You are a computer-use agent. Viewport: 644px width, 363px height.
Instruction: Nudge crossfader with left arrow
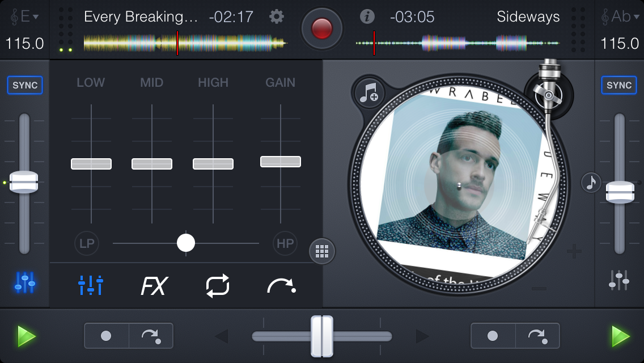222,336
